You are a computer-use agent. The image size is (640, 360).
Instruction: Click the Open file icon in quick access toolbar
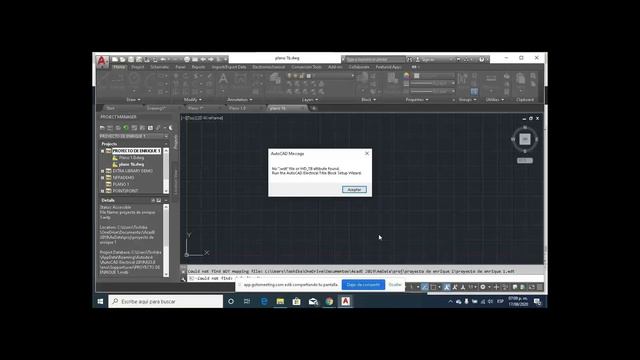[x=123, y=59]
